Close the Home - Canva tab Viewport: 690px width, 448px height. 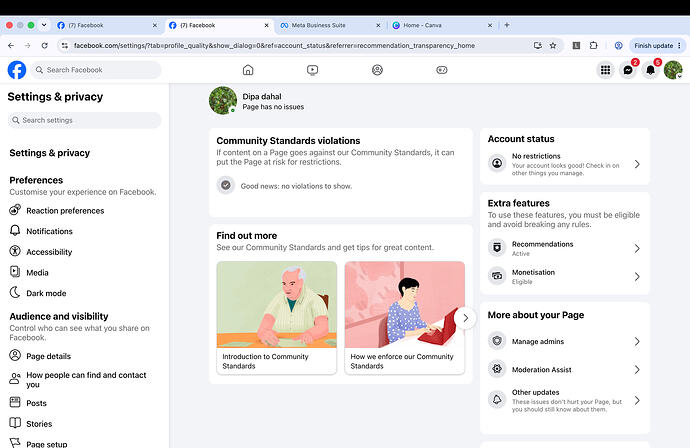click(490, 26)
